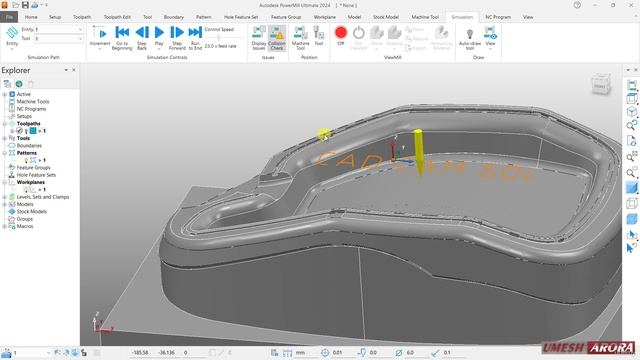Image resolution: width=640 pixels, height=360 pixels.
Task: Select Machine Tools in the Explorer tree
Action: 33,102
